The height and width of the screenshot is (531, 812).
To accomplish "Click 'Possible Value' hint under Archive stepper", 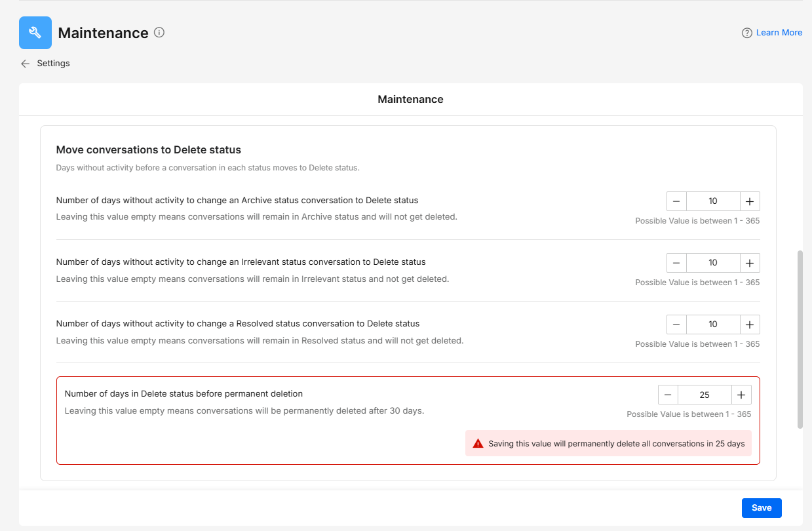I will pyautogui.click(x=697, y=221).
